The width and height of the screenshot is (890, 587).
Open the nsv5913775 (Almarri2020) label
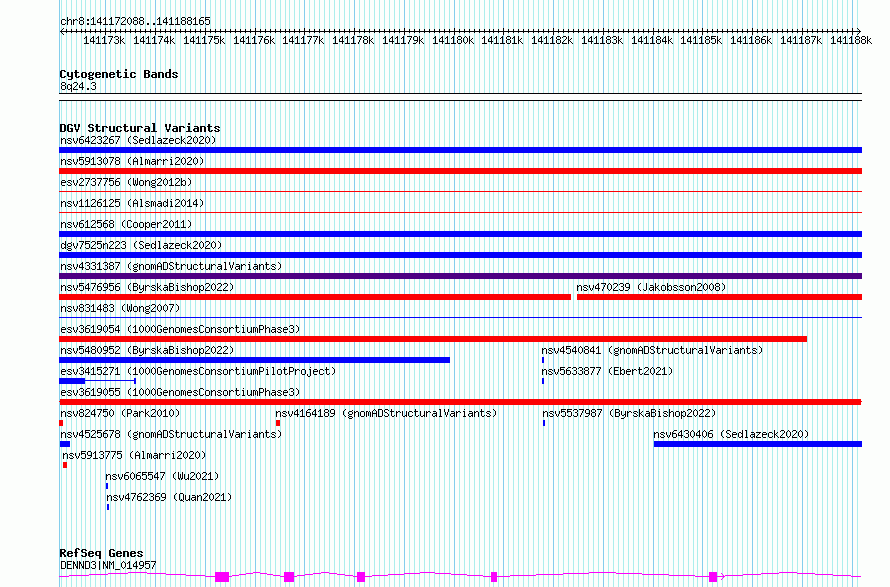click(x=134, y=455)
